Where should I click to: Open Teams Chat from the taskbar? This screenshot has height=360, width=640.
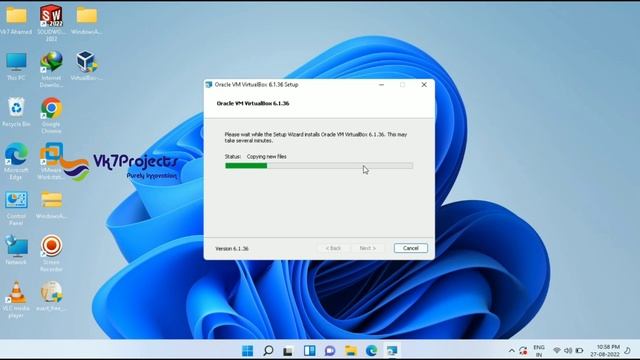point(330,350)
